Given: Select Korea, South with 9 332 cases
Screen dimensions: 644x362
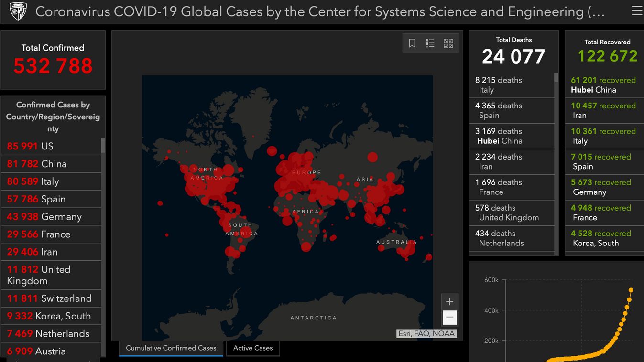Looking at the screenshot, I should pos(51,316).
